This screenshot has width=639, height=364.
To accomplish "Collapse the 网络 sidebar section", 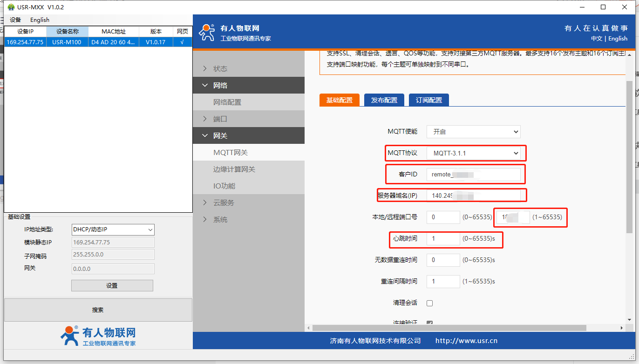I will (x=249, y=86).
